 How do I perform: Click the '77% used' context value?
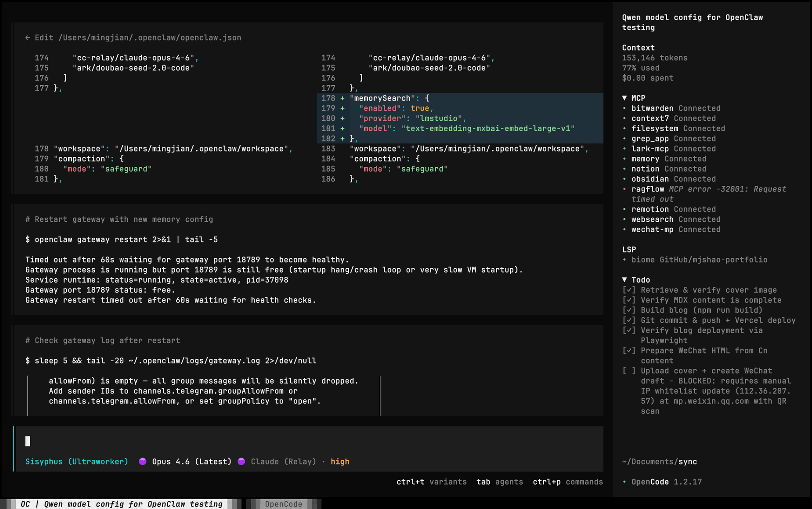(x=641, y=68)
